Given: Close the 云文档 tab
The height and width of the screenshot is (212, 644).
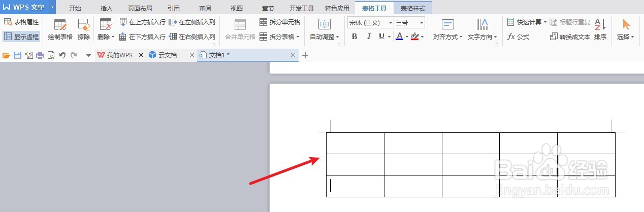Looking at the screenshot, I should click(192, 55).
